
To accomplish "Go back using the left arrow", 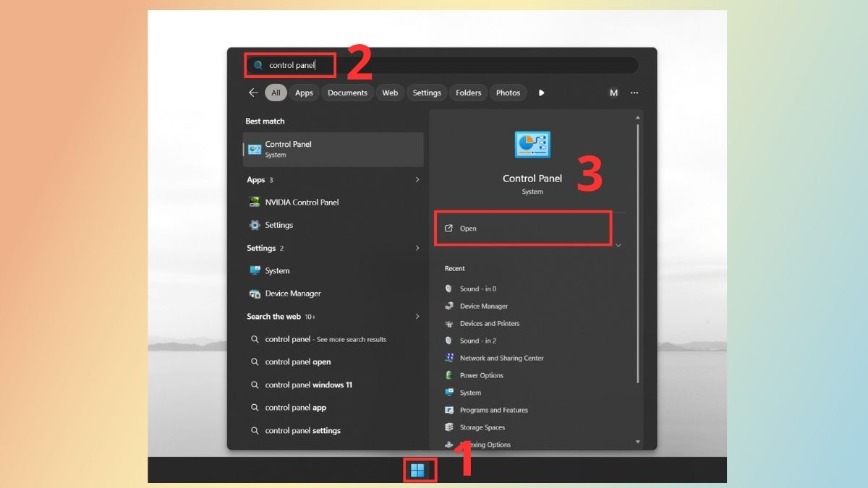I will pos(253,93).
